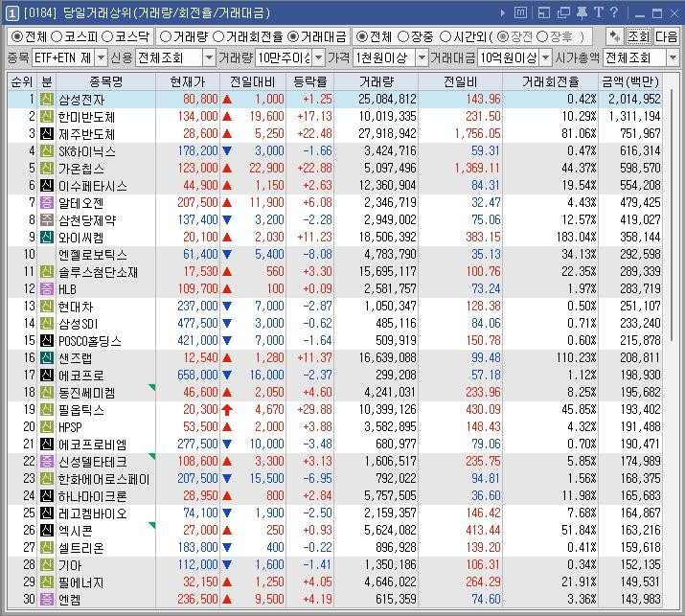Open the 종목 ETF+ETN dropdown
This screenshot has height=616, width=685.
pyautogui.click(x=101, y=57)
